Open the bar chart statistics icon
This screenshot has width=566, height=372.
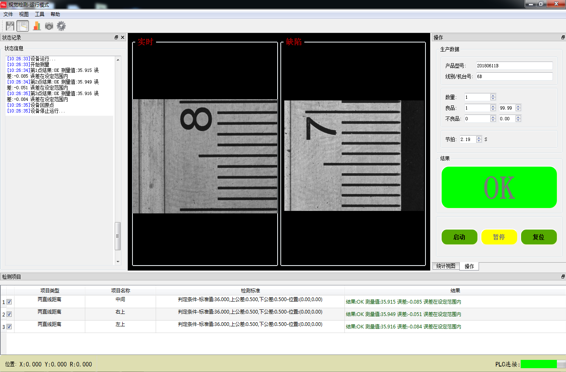point(36,26)
